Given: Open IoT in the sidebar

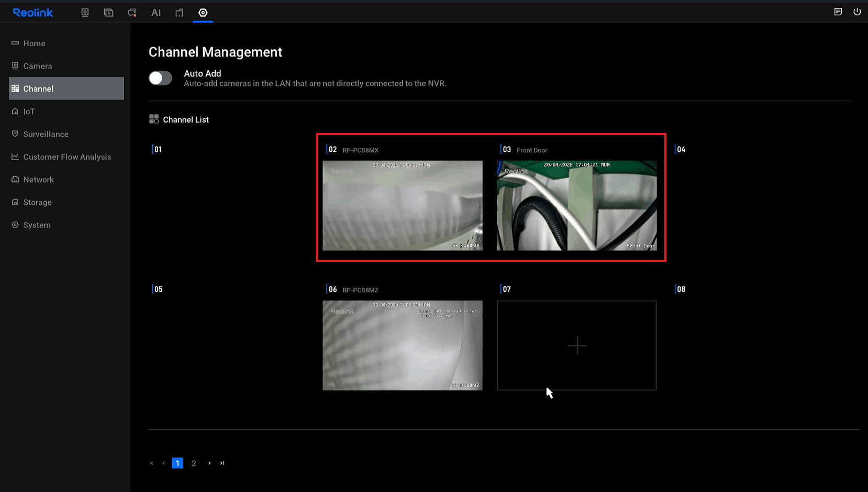Looking at the screenshot, I should 66,112.
